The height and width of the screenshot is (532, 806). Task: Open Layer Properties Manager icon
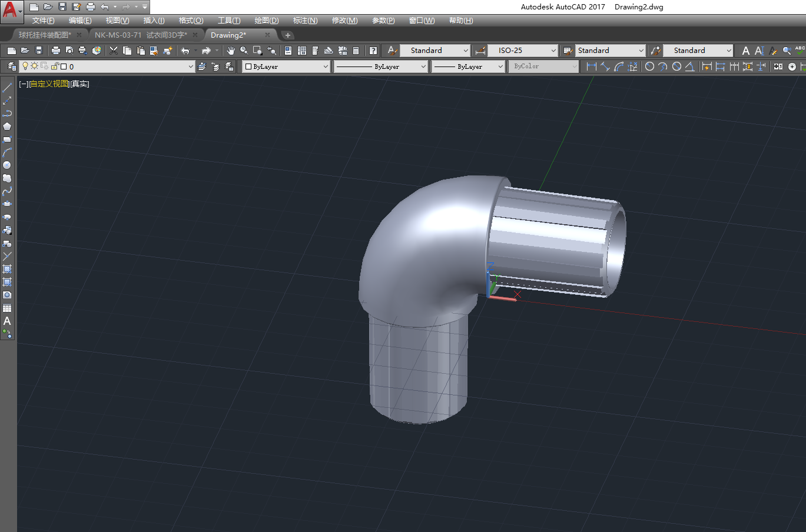[x=11, y=66]
